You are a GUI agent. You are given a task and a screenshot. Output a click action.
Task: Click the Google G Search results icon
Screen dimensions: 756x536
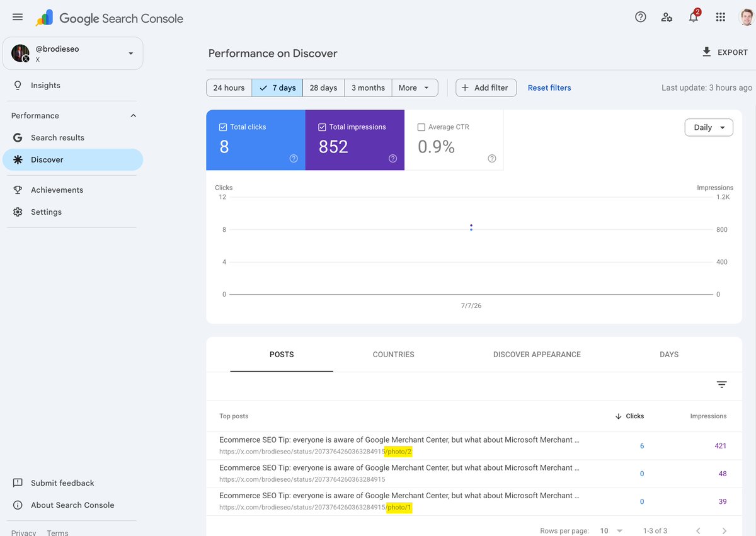point(18,137)
